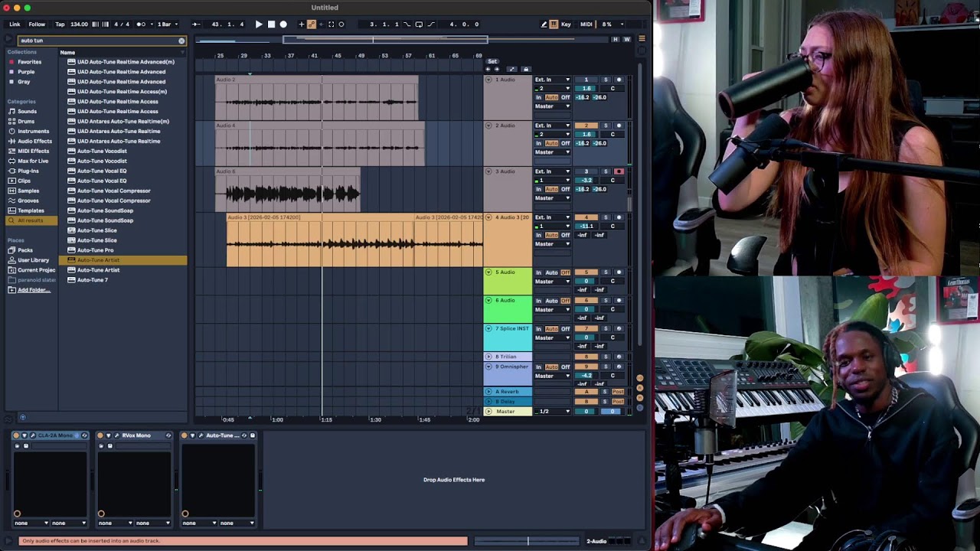This screenshot has height=551, width=980.
Task: Click the lock envelopes icon under Set
Action: click(x=525, y=69)
